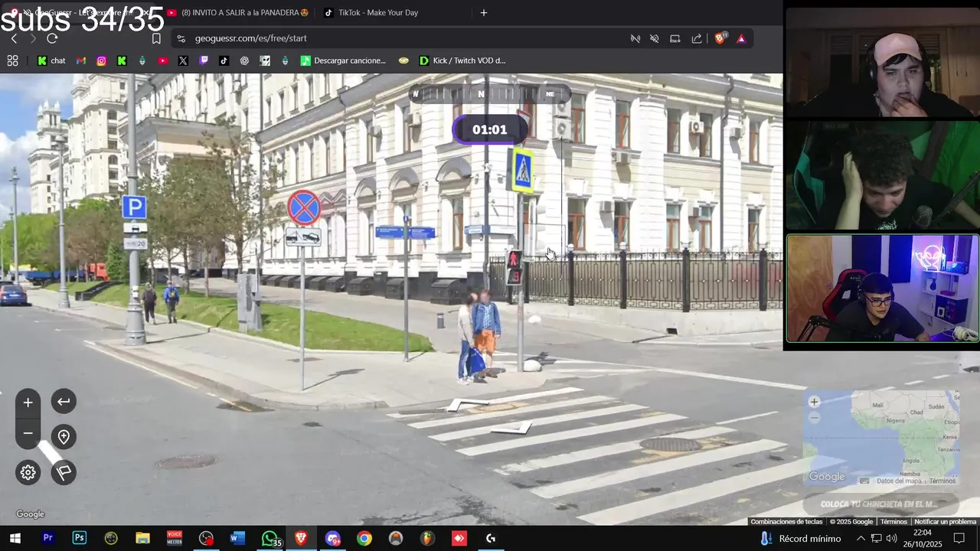Open the Términos link in street view footer

(x=893, y=522)
